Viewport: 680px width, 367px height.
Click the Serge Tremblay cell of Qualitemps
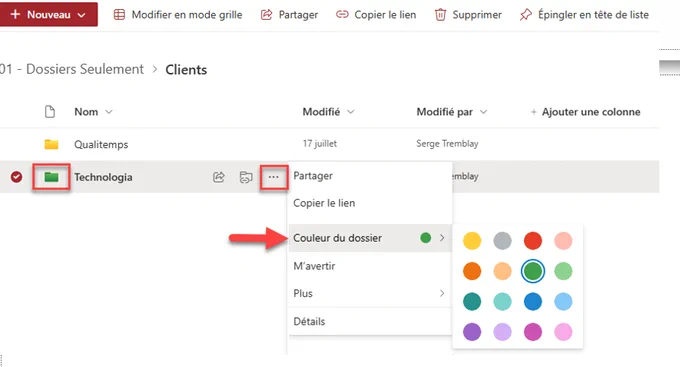pyautogui.click(x=447, y=144)
